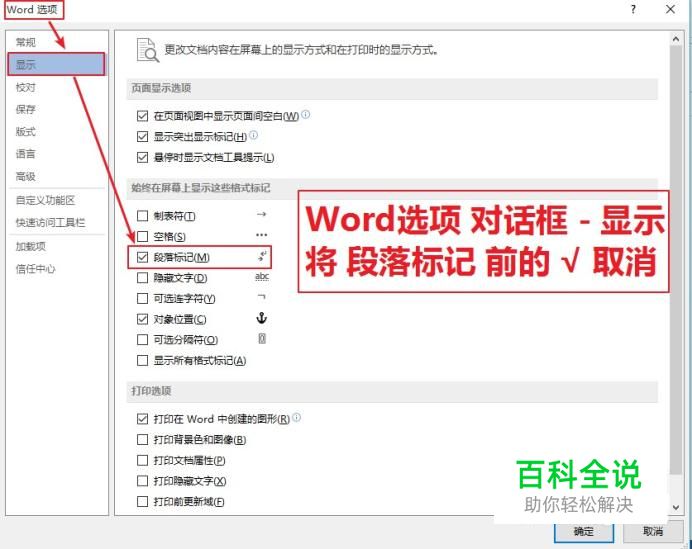The height and width of the screenshot is (549, 692).
Task: Enable 显示所有格式标记 checkbox
Action: pyautogui.click(x=142, y=361)
